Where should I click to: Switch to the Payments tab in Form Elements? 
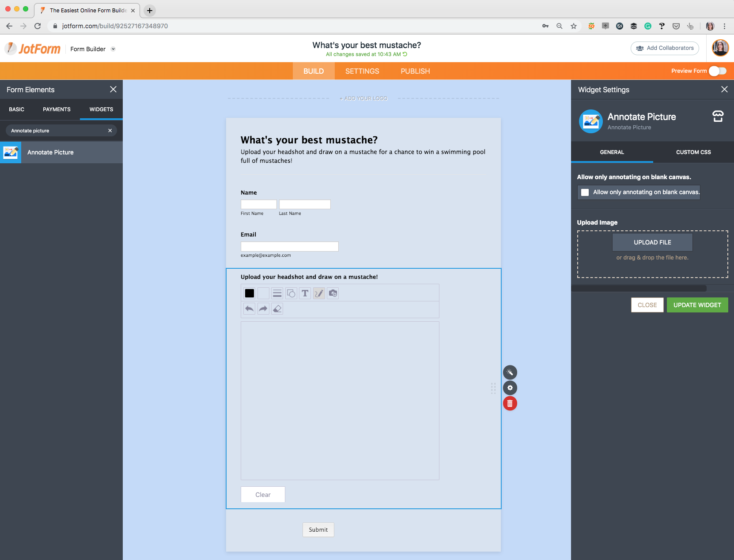(x=57, y=109)
